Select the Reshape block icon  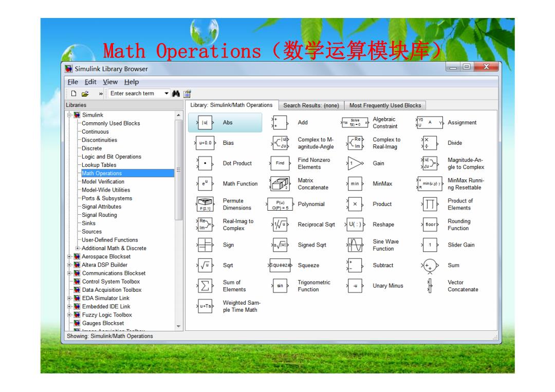click(x=355, y=225)
